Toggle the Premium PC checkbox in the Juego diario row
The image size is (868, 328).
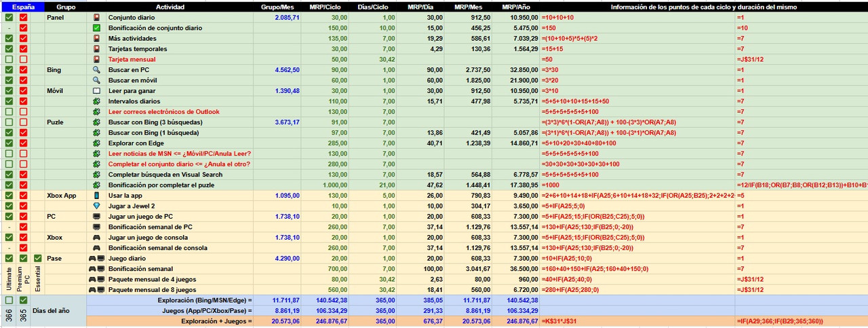(24, 259)
